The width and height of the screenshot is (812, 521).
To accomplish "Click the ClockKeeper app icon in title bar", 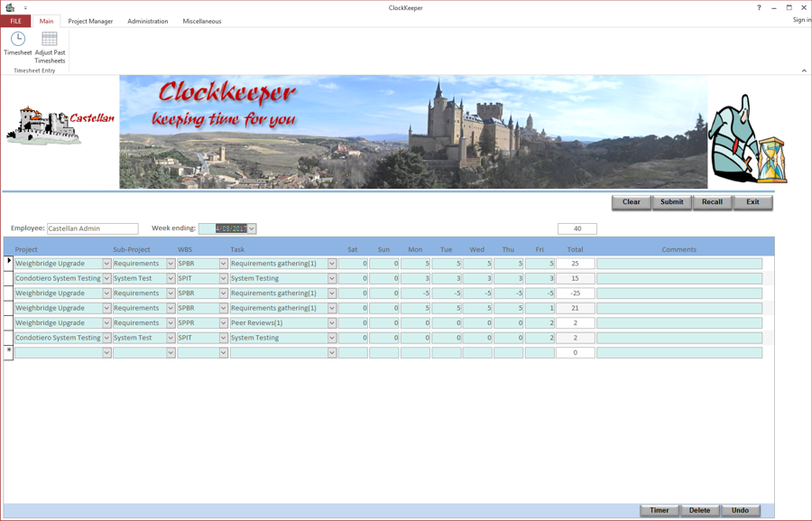I will click(x=10, y=7).
